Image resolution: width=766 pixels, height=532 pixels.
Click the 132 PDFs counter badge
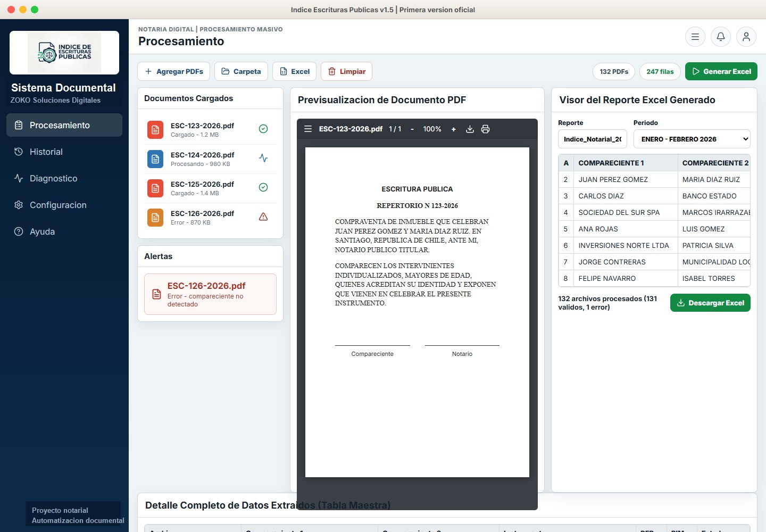click(614, 71)
